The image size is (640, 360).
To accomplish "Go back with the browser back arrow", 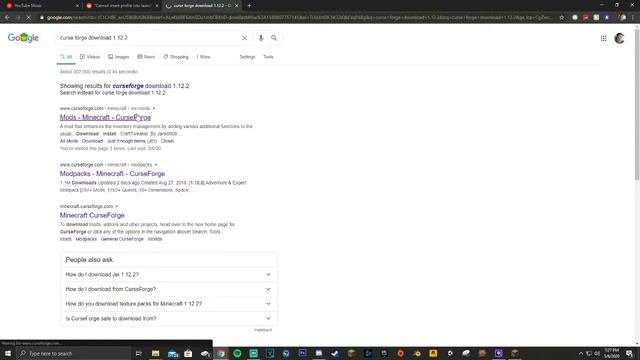I will (7, 18).
